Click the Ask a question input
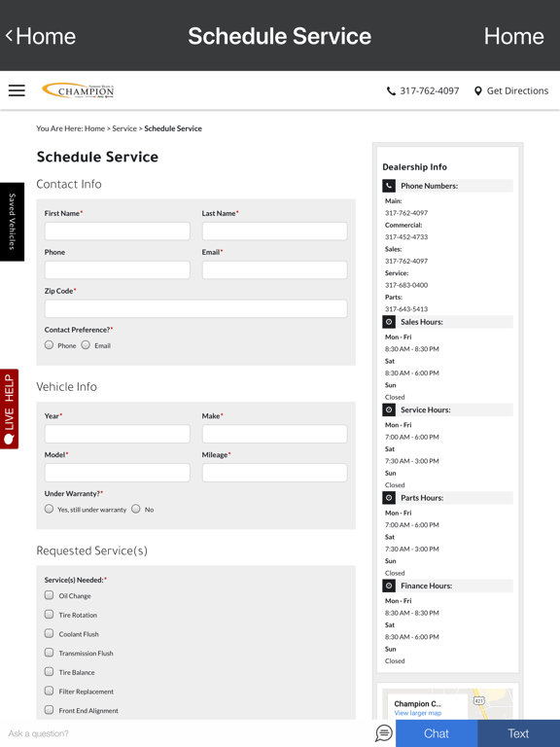This screenshot has width=560, height=747. point(188,733)
